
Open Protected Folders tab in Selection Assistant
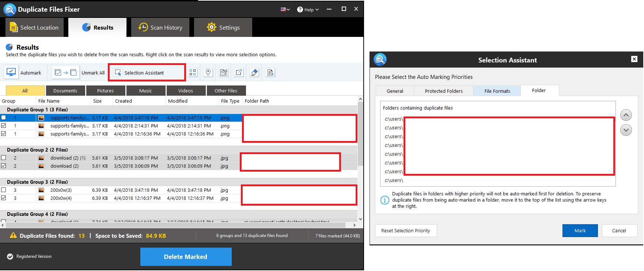tap(444, 91)
